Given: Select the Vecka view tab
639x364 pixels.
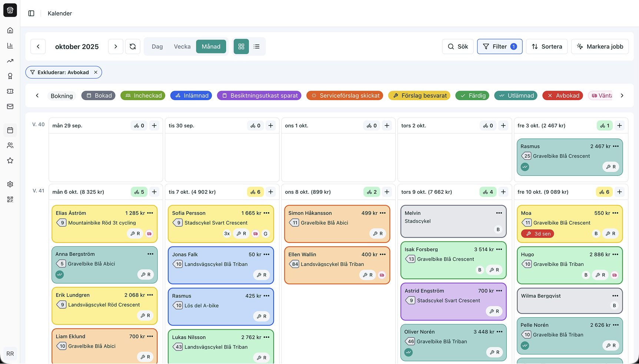Looking at the screenshot, I should coord(182,47).
